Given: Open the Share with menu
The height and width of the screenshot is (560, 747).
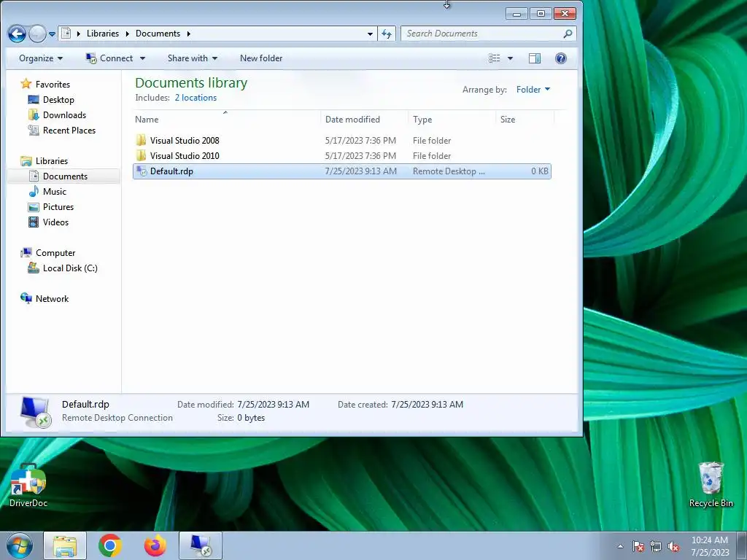Looking at the screenshot, I should [x=193, y=58].
